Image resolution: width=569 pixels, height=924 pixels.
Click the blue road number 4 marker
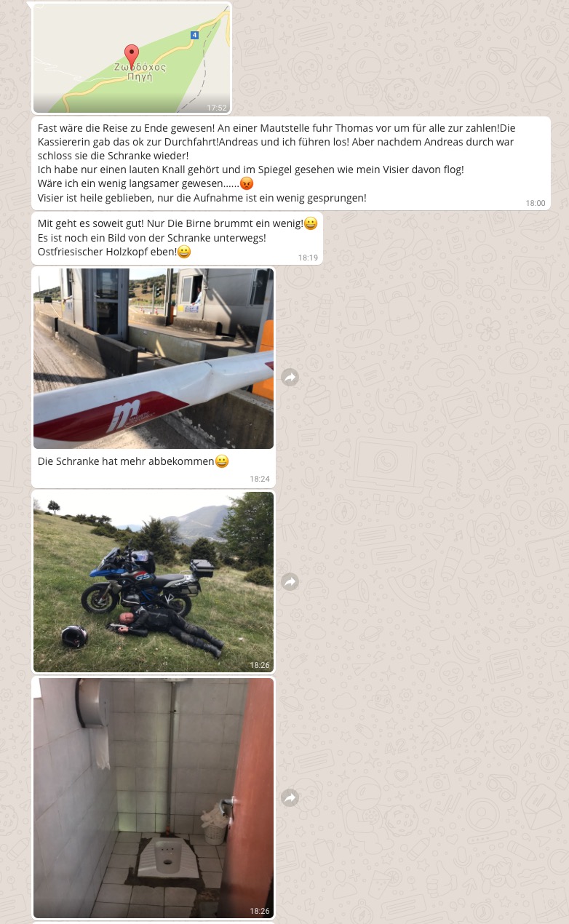tap(194, 35)
